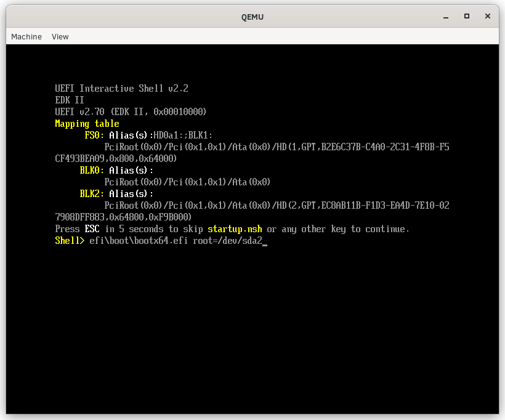
Task: Click the '7908DFF883,0x64800,0xF9B000)' line
Action: point(123,217)
